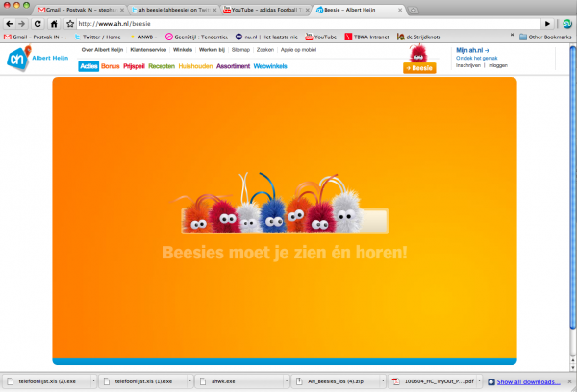Click the Go arrow beside the address bar
This screenshot has width=577, height=392.
click(x=547, y=24)
